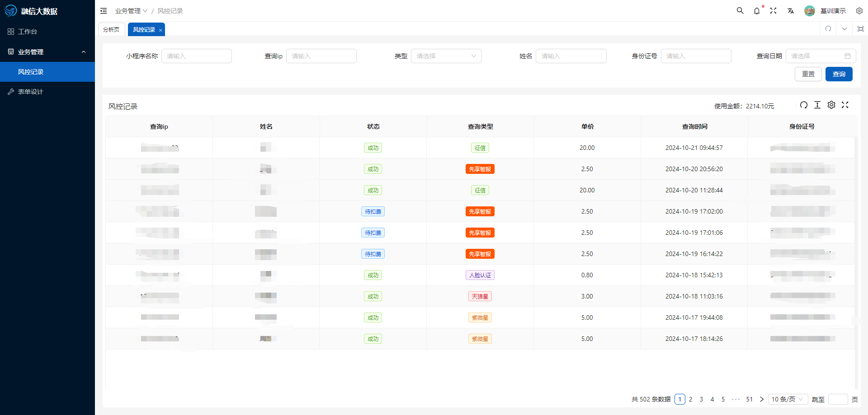Screen dimensions: 868x415
Task: Toggle fullscreen icon in top header
Action: coord(774,11)
